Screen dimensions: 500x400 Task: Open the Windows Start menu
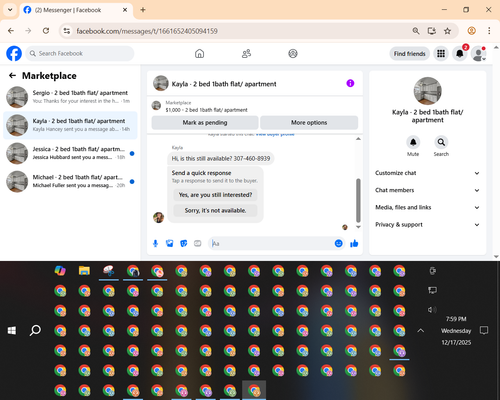(12, 330)
